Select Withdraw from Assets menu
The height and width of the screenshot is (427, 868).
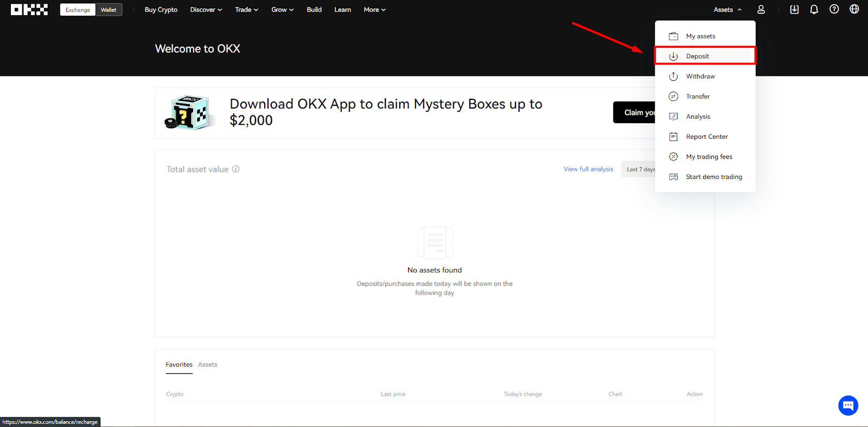pyautogui.click(x=705, y=77)
